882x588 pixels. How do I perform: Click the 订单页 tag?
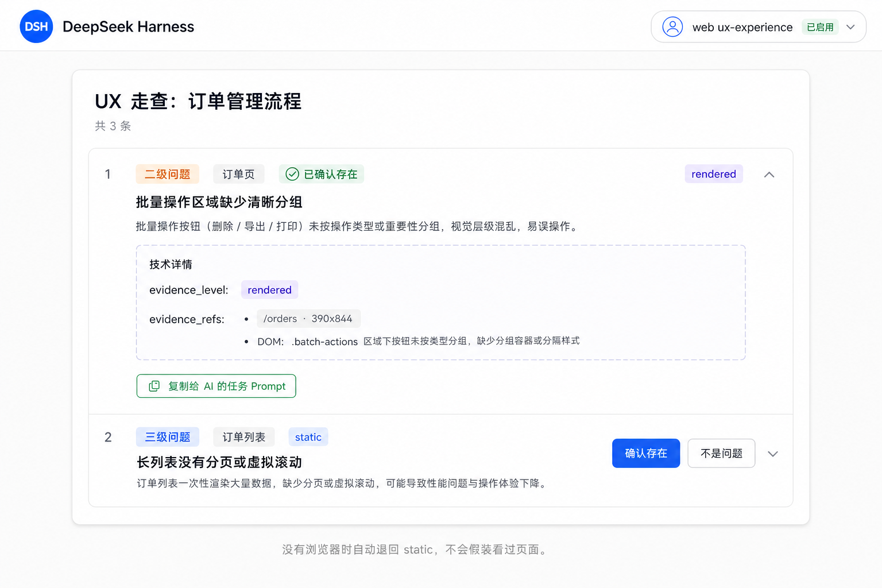238,174
